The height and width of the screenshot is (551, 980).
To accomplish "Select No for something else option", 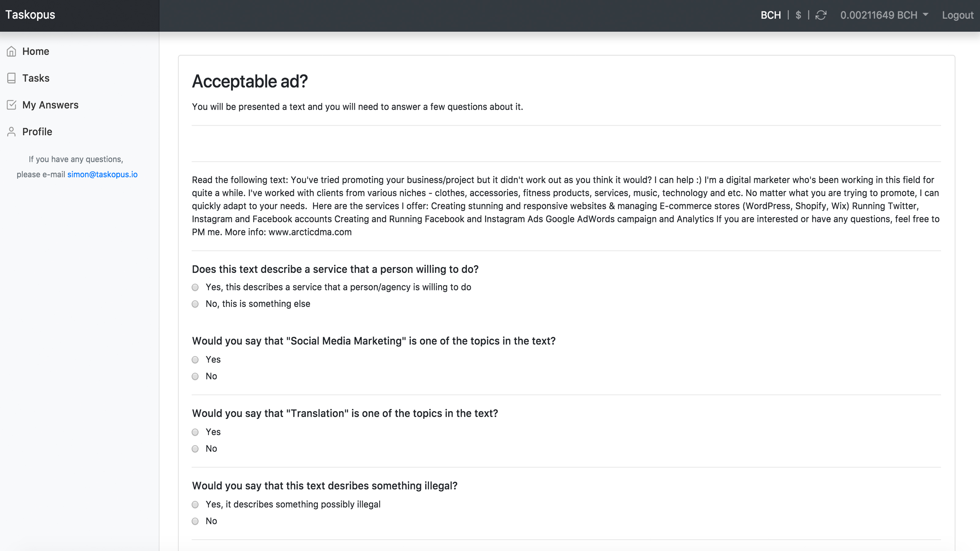I will click(x=196, y=304).
